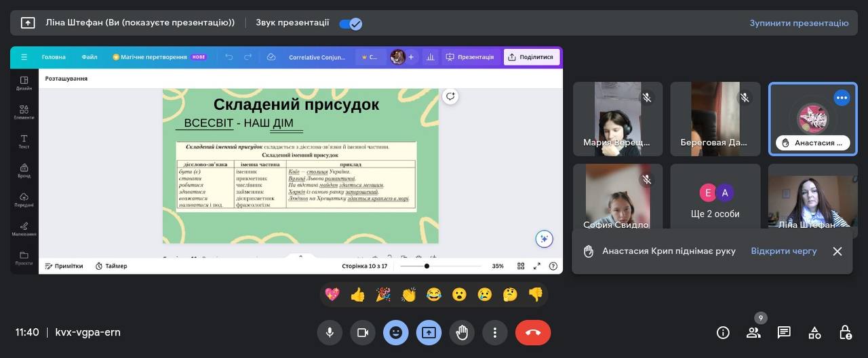Click the raise hand button

click(462, 332)
